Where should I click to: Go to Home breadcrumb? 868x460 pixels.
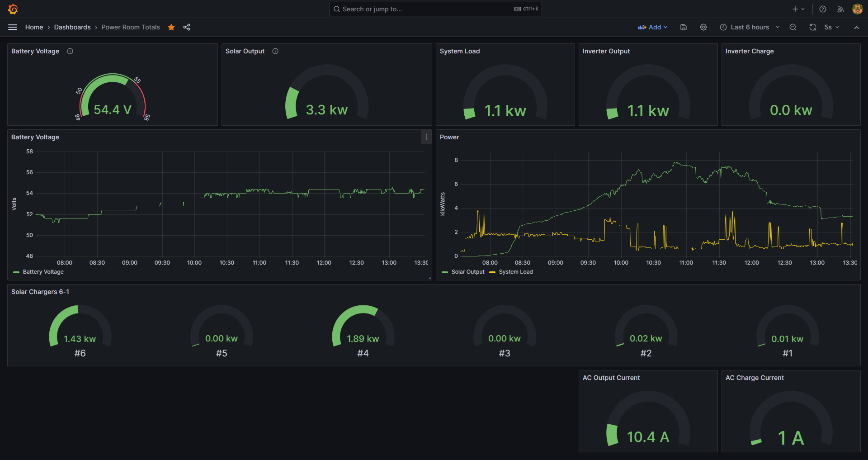[34, 27]
